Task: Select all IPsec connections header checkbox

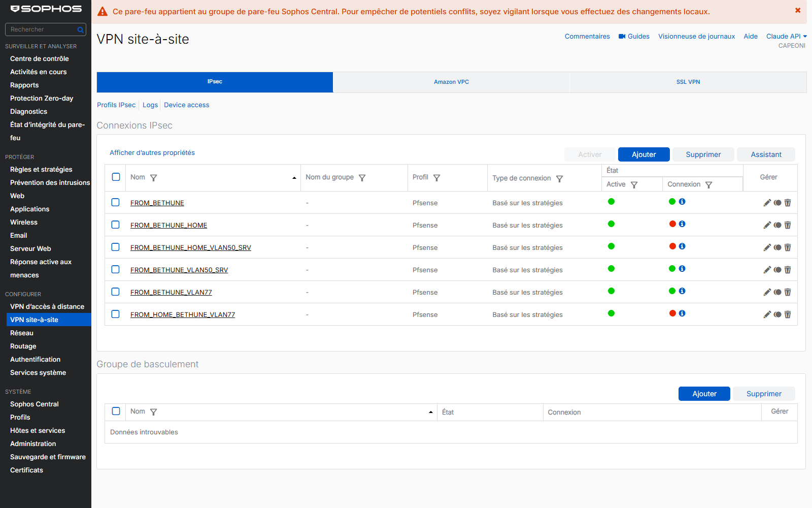Action: [116, 177]
